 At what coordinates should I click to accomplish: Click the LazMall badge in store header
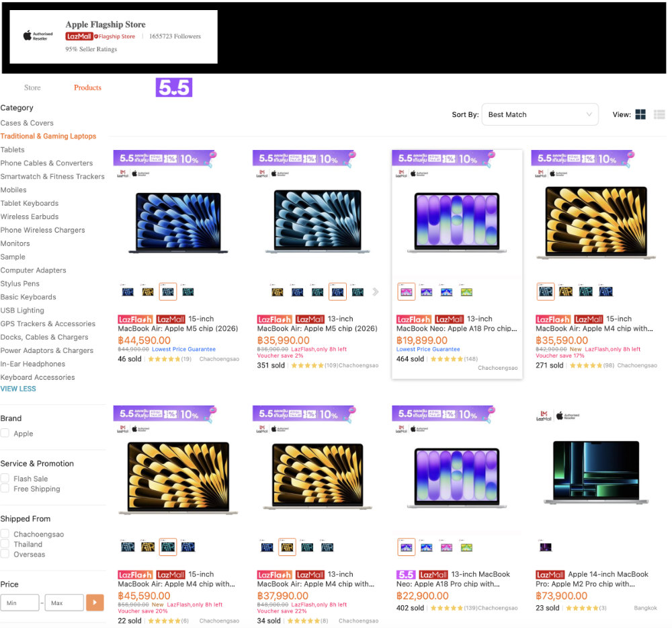tap(79, 36)
